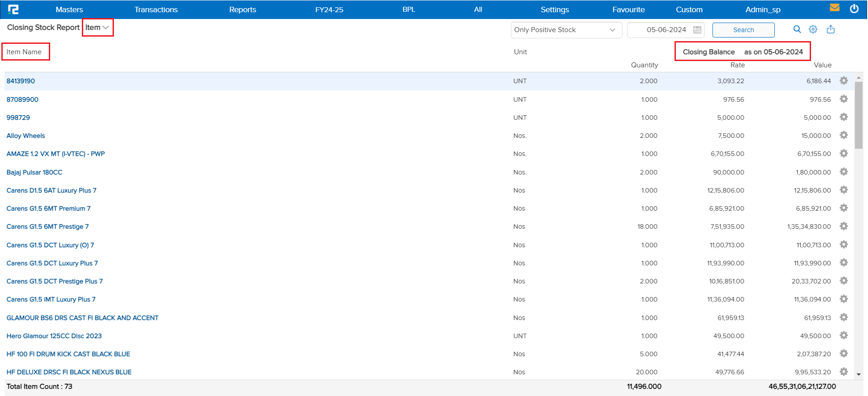
Task: Open the Transactions menu
Action: [x=156, y=9]
